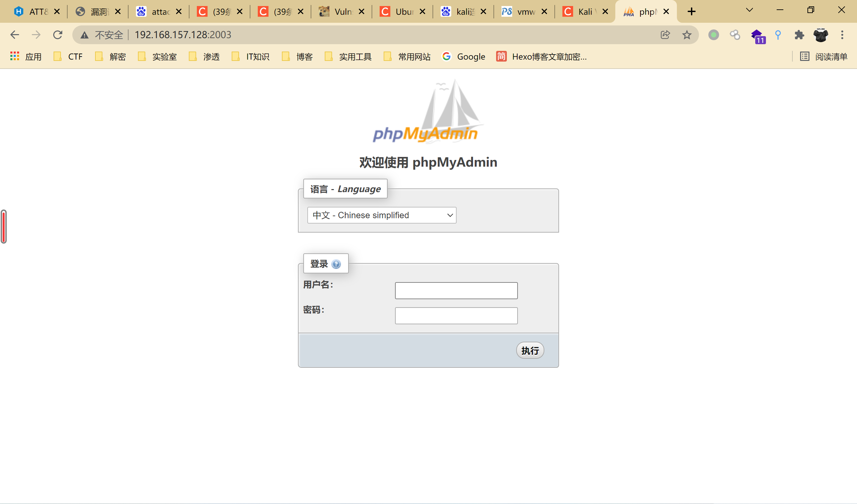
Task: Close the Vuln tab
Action: 362,12
